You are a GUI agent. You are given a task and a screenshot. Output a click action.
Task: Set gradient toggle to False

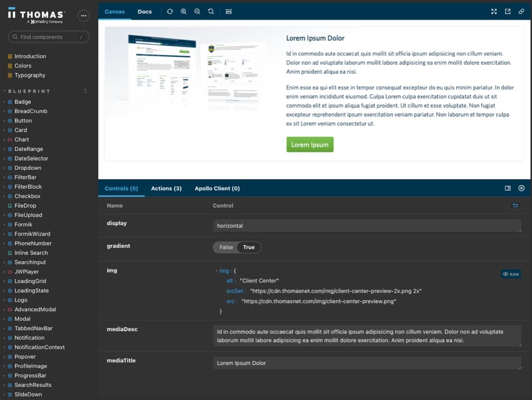point(226,247)
